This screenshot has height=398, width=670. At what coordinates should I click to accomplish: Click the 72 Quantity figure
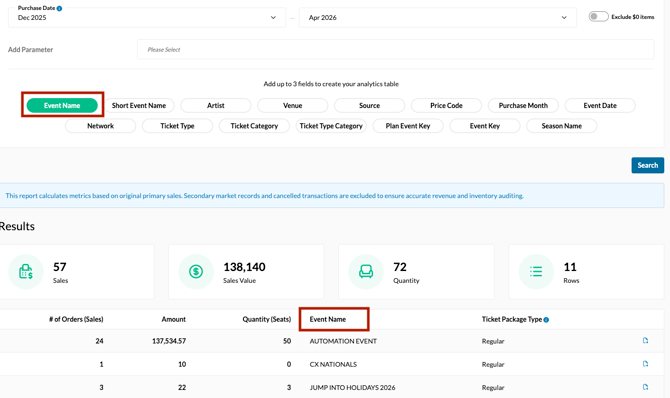point(400,267)
